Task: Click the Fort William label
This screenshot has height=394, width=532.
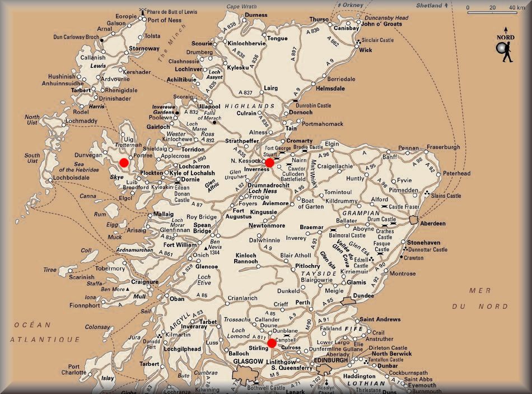Action: (180, 244)
